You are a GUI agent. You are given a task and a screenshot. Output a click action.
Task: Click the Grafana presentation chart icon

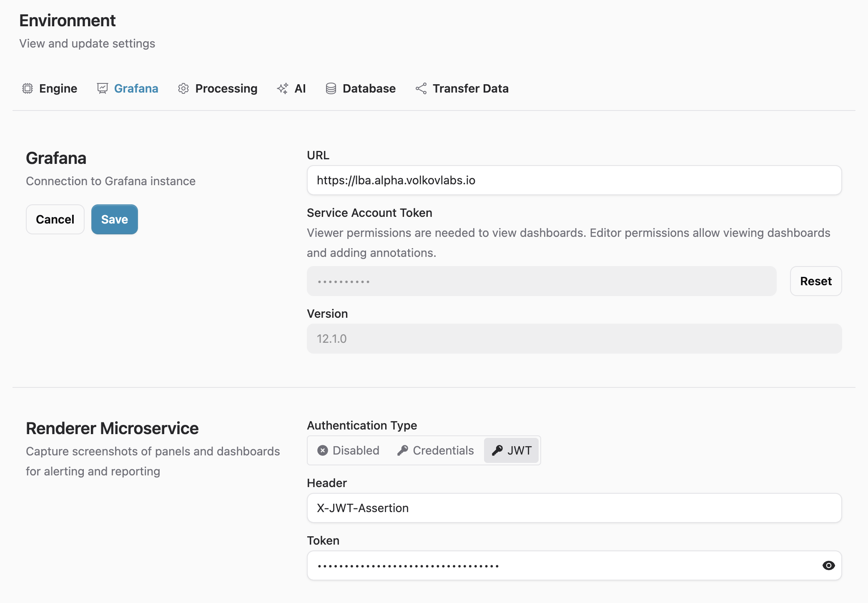click(103, 88)
